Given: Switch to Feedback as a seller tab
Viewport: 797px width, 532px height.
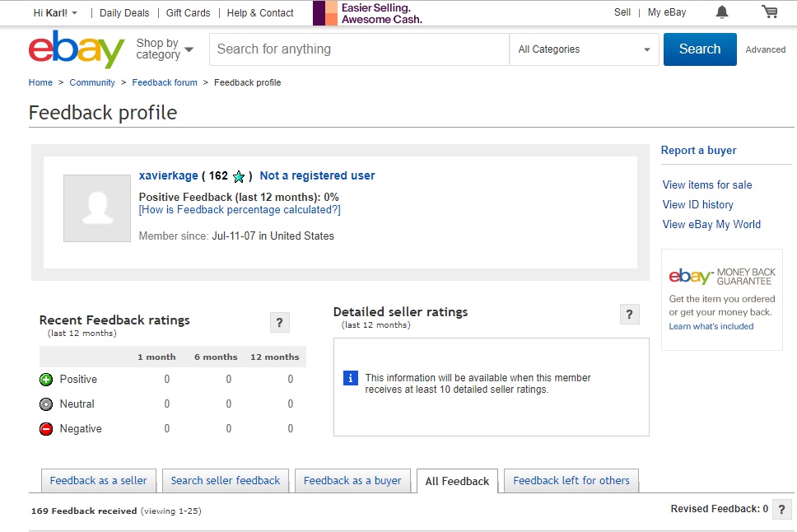Looking at the screenshot, I should [x=98, y=481].
